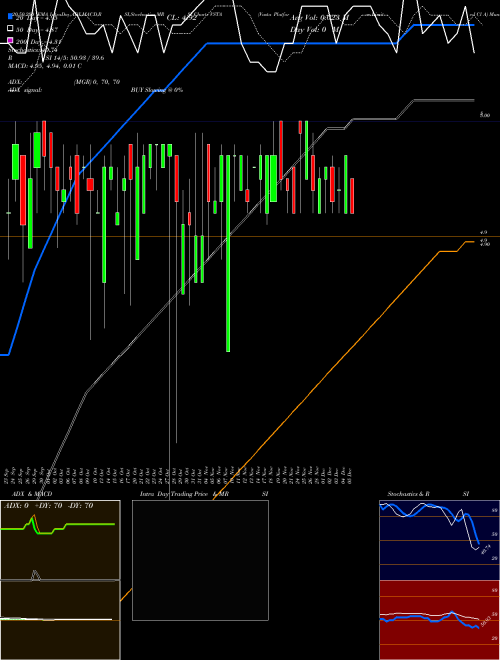Select the 'BUY Slowing @ 0%' signal text
This screenshot has width=500, height=660.
click(x=157, y=90)
